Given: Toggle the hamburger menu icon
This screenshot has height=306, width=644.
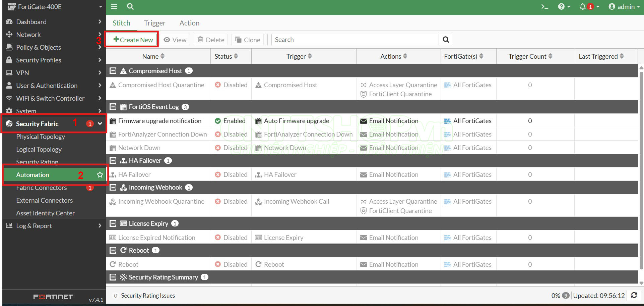Looking at the screenshot, I should tap(114, 7).
